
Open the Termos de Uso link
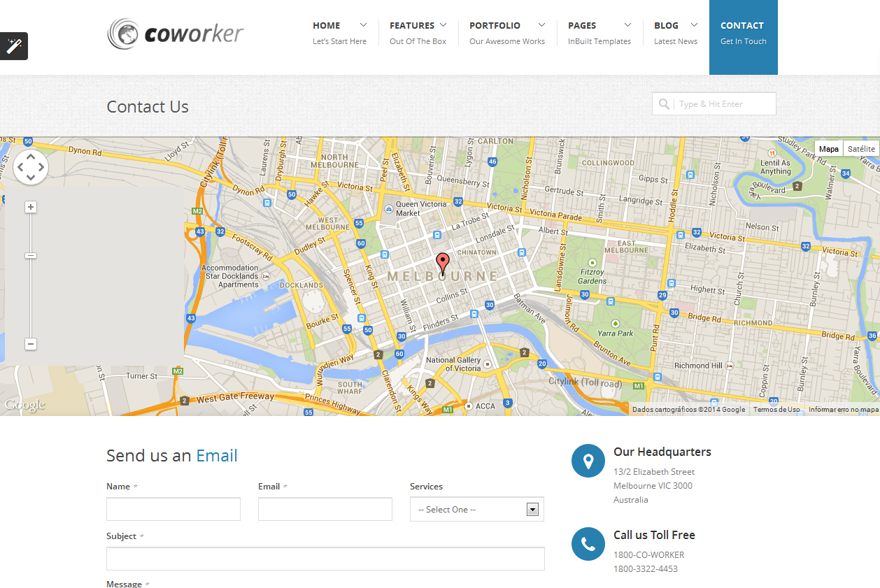click(776, 410)
